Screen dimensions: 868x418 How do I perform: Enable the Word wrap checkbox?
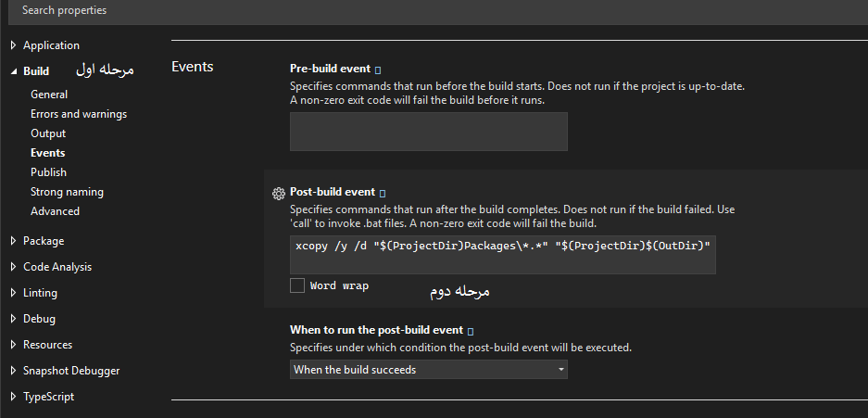[297, 285]
